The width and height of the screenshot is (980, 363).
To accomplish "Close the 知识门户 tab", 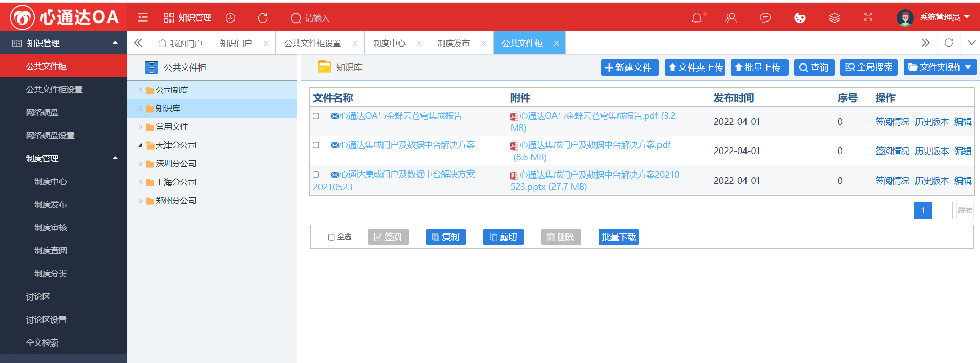I will pyautogui.click(x=266, y=44).
